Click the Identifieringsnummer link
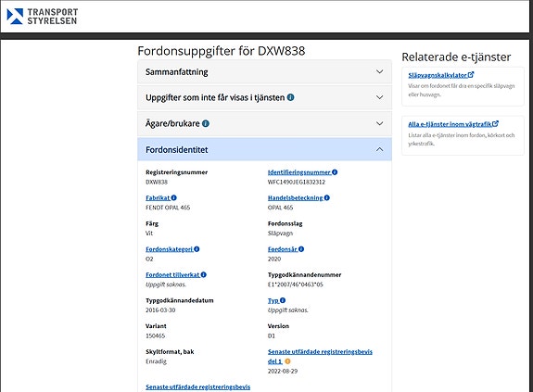 click(299, 172)
